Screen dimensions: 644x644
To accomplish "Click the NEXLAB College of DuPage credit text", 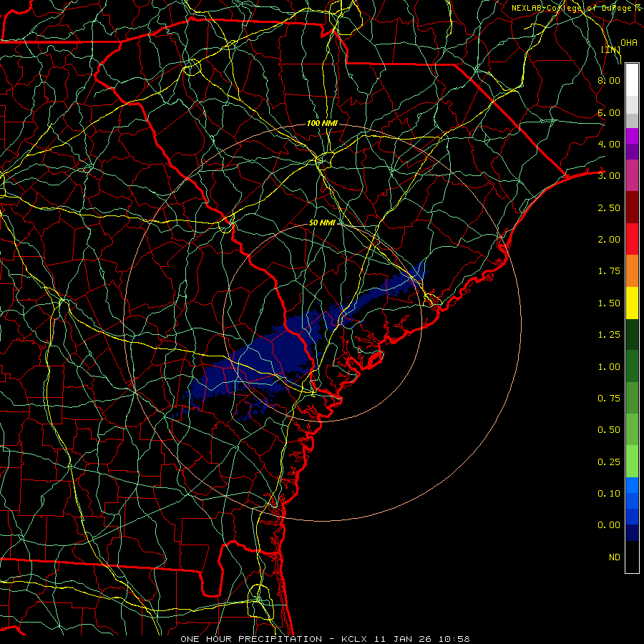I will click(576, 8).
